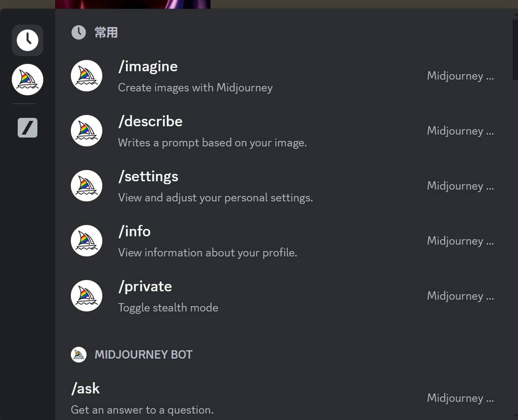
Task: Choose the /describe command
Action: click(150, 122)
